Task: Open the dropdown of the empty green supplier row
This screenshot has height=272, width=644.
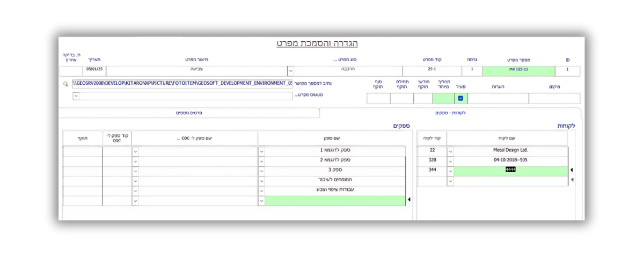Action: click(261, 201)
